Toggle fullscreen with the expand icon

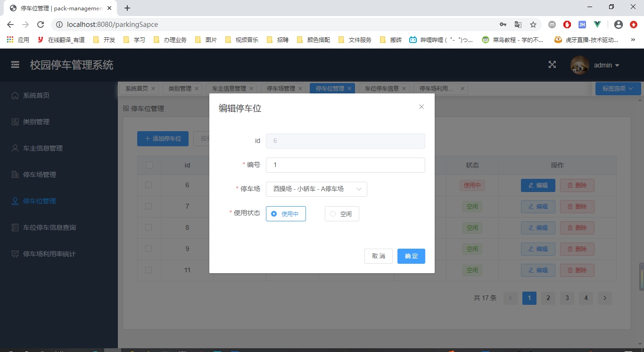tap(552, 65)
